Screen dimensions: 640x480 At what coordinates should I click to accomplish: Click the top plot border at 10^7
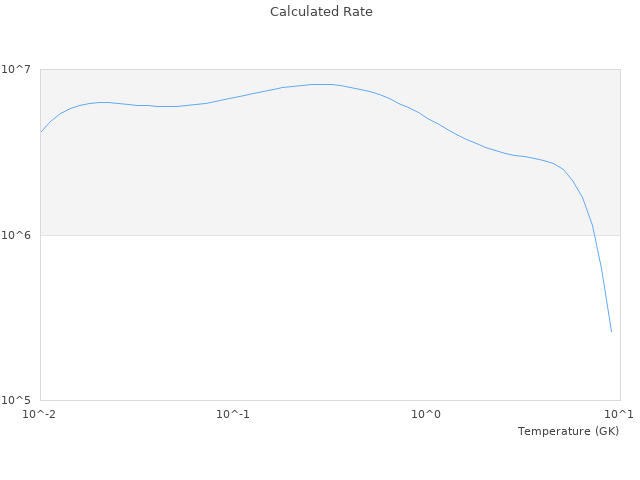point(300,69)
